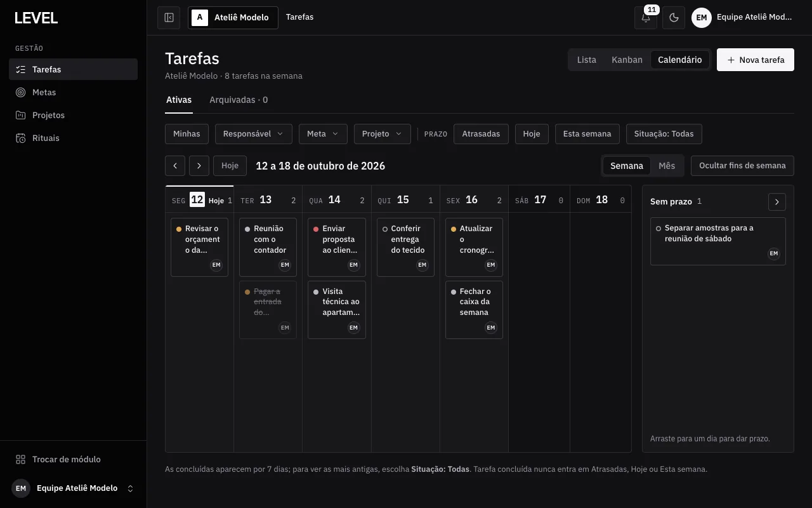Viewport: 812px width, 508px height.
Task: Expand Equipe Ateliê Modelo account switcher
Action: pos(73,488)
